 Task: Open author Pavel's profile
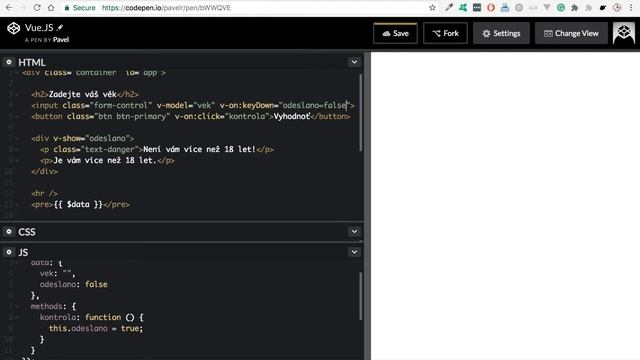61,40
